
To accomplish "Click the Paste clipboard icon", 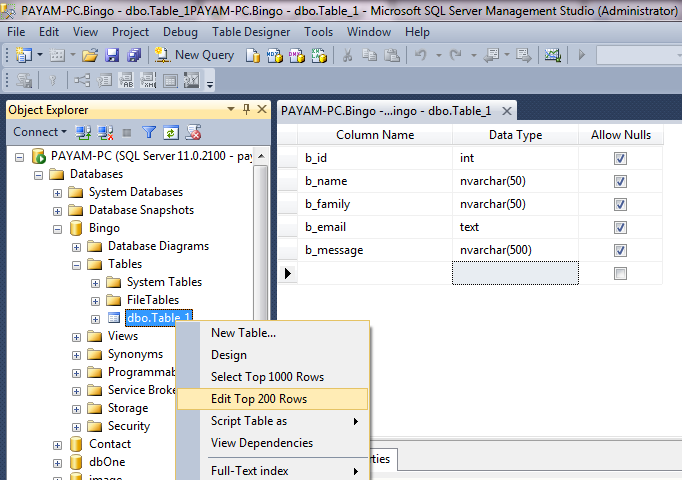I will pyautogui.click(x=392, y=55).
